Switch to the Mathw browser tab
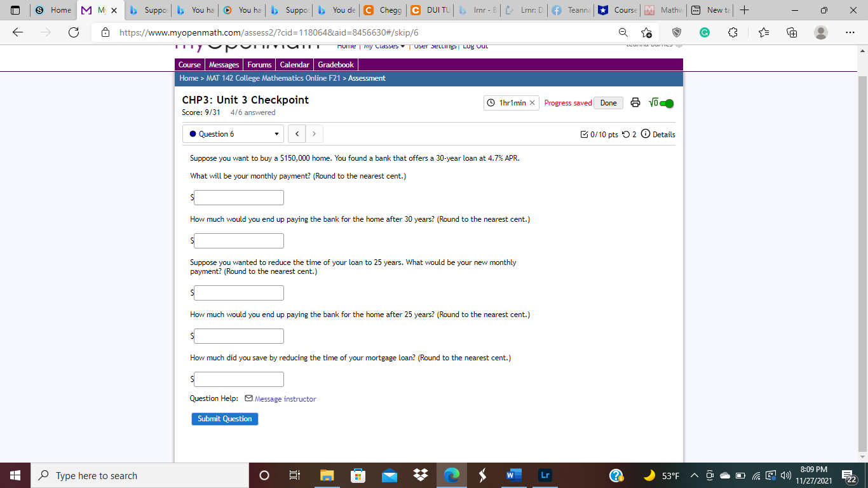The height and width of the screenshot is (488, 868). pyautogui.click(x=665, y=10)
